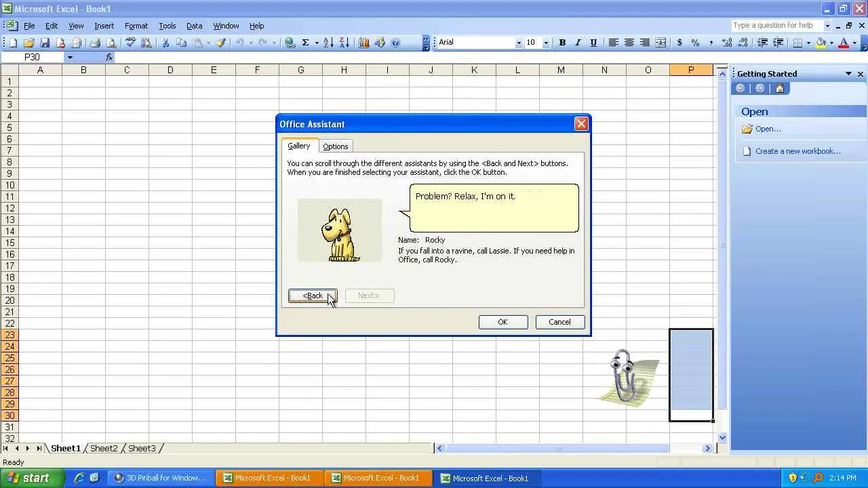Apply the red Font Color button

tap(844, 43)
